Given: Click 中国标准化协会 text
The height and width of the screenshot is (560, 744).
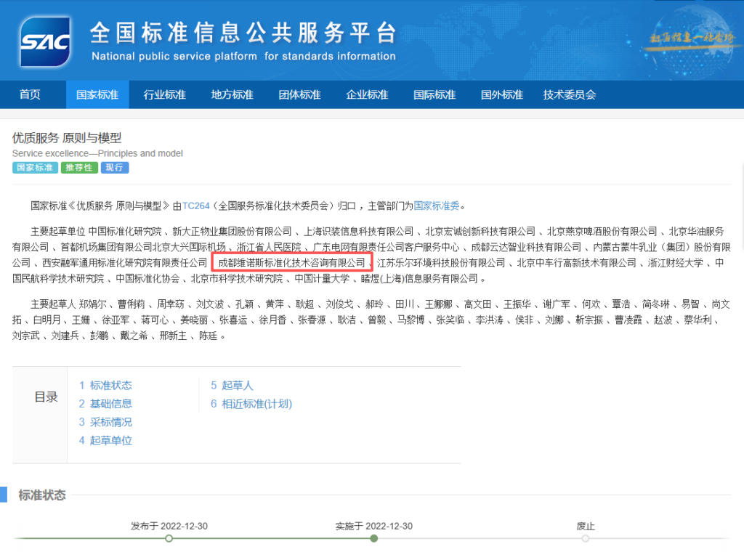Looking at the screenshot, I should pyautogui.click(x=148, y=278).
